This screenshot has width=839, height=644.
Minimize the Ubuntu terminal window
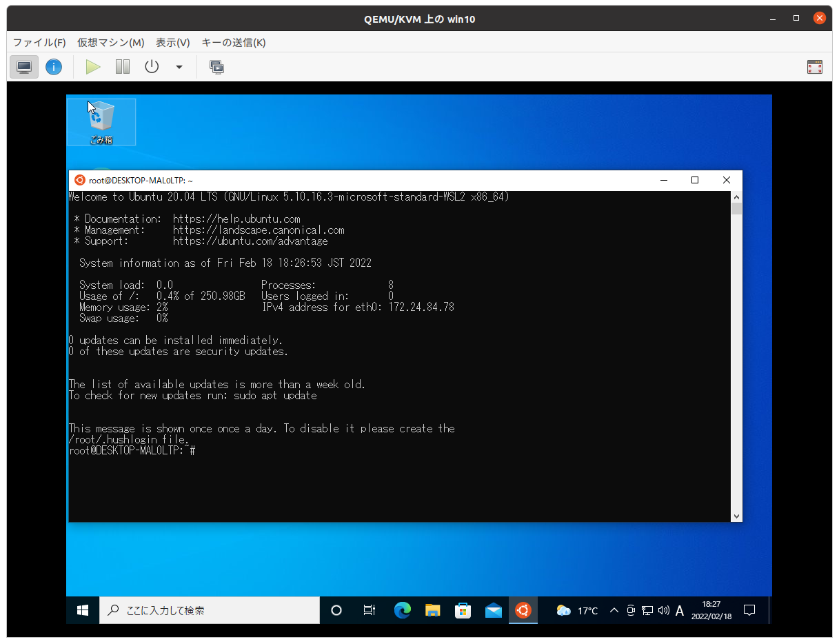click(664, 180)
